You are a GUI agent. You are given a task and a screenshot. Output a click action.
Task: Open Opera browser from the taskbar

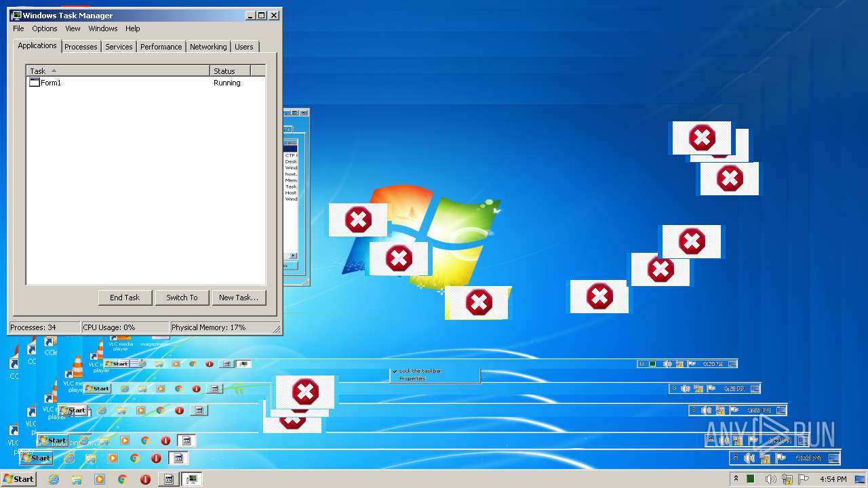coord(145,479)
